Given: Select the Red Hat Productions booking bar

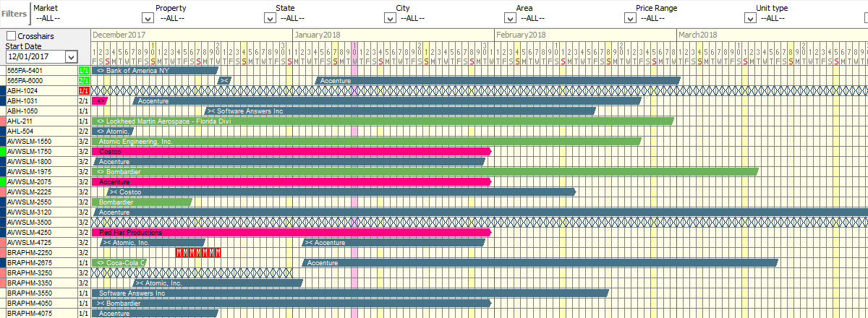Looking at the screenshot, I should pyautogui.click(x=292, y=233).
